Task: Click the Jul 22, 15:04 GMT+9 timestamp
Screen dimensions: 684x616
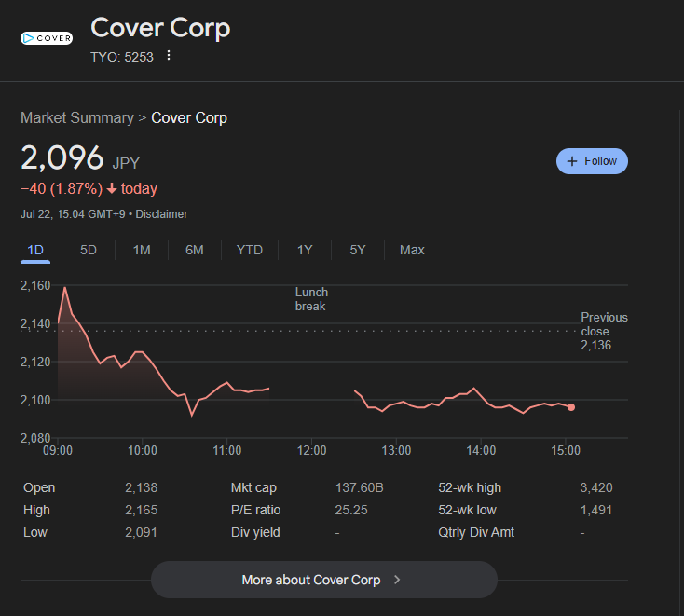Action: [x=73, y=214]
